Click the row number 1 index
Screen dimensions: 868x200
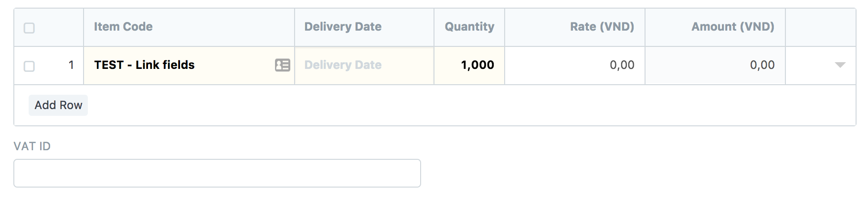pos(71,65)
